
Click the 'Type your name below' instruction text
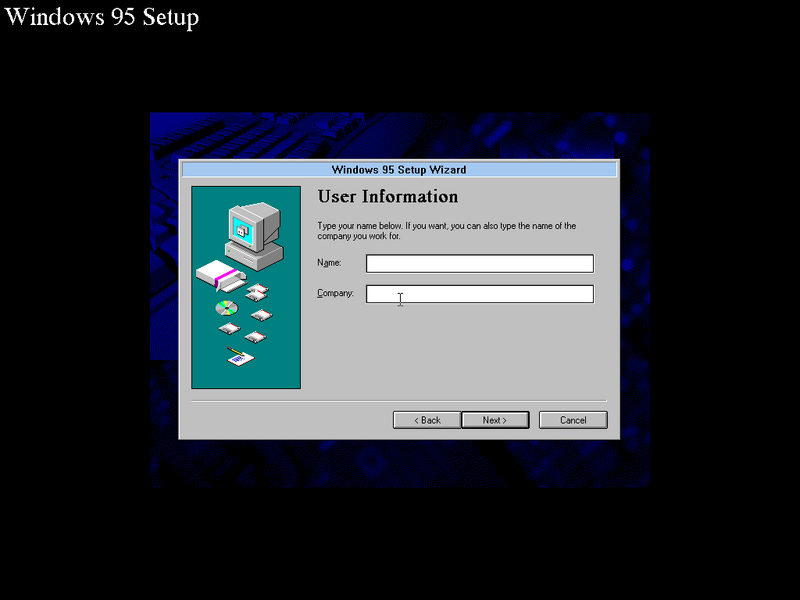click(x=446, y=231)
